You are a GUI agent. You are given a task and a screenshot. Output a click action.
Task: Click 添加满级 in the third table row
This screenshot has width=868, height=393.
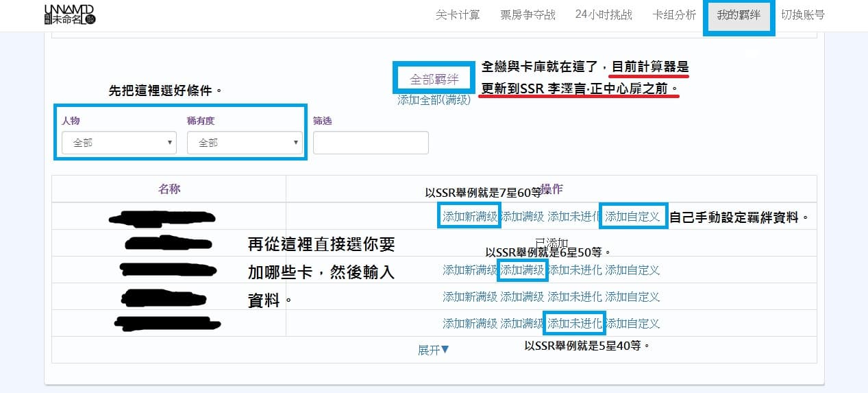tap(522, 270)
